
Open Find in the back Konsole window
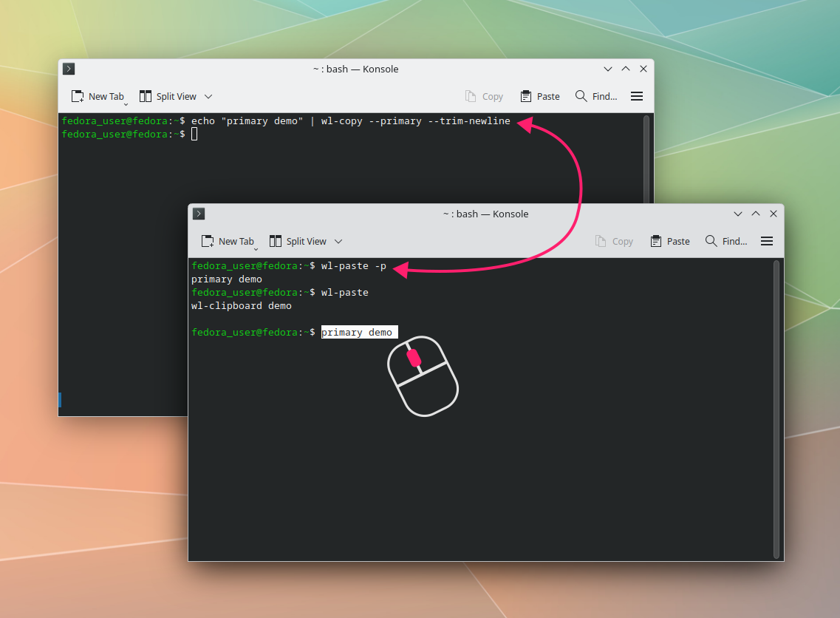pos(596,97)
